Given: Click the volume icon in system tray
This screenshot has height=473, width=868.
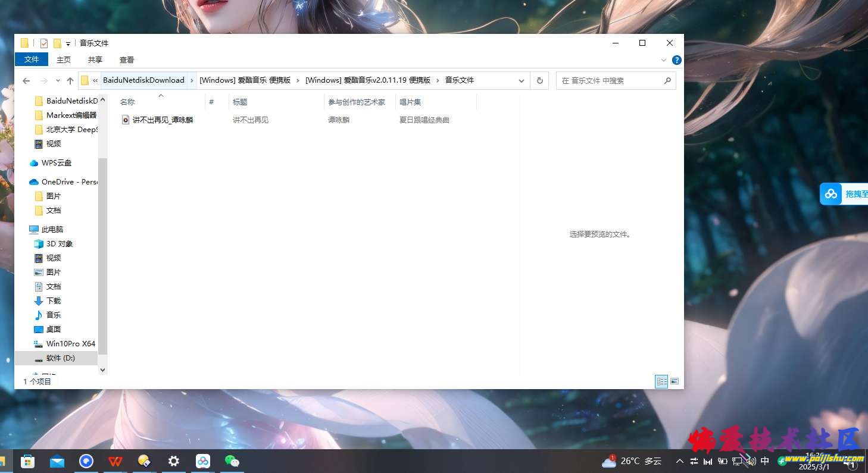Looking at the screenshot, I should click(751, 461).
